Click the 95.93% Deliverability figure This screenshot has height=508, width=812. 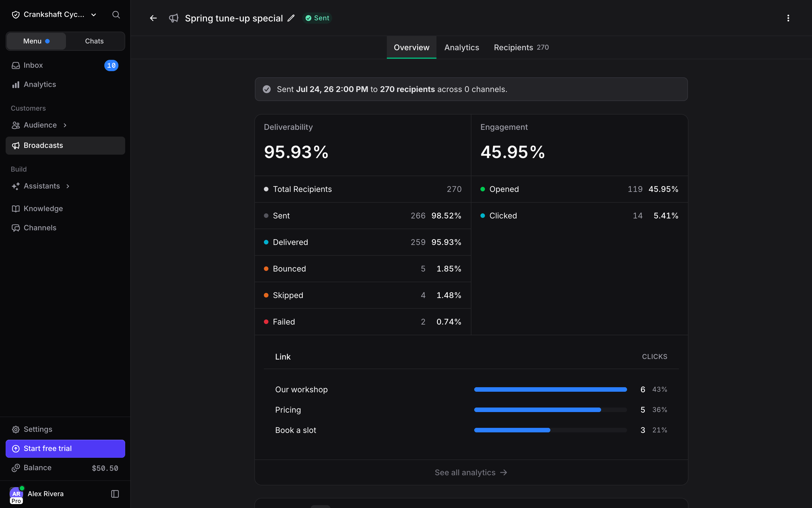tap(296, 152)
